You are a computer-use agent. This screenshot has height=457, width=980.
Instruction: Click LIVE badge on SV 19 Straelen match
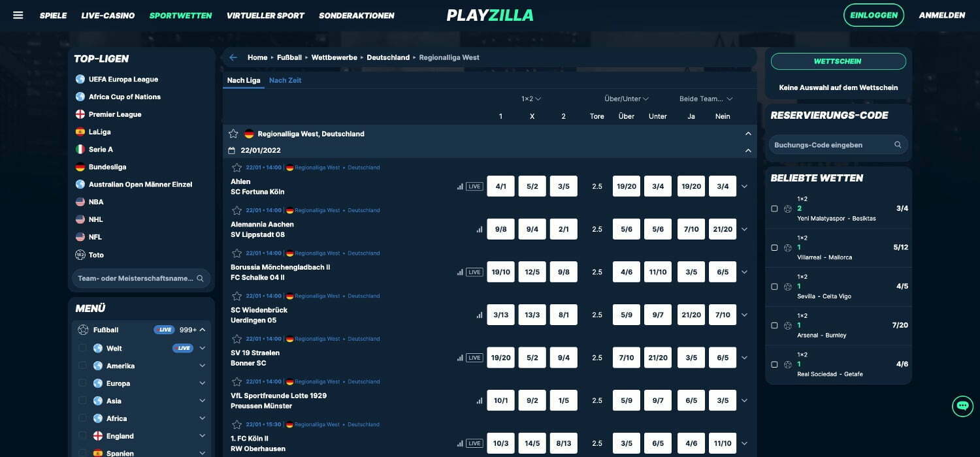(x=474, y=358)
